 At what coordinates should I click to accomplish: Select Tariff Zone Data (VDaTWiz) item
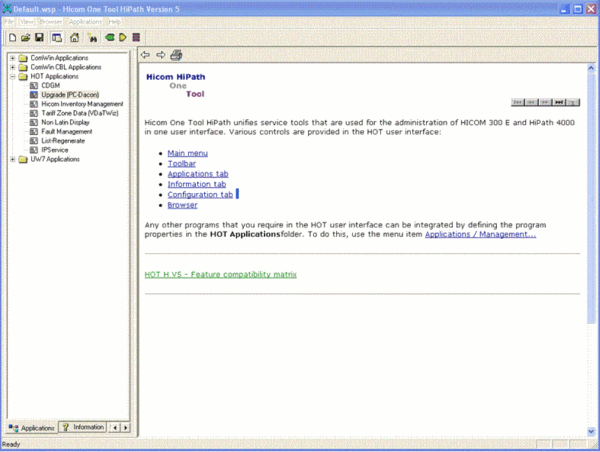pyautogui.click(x=80, y=113)
